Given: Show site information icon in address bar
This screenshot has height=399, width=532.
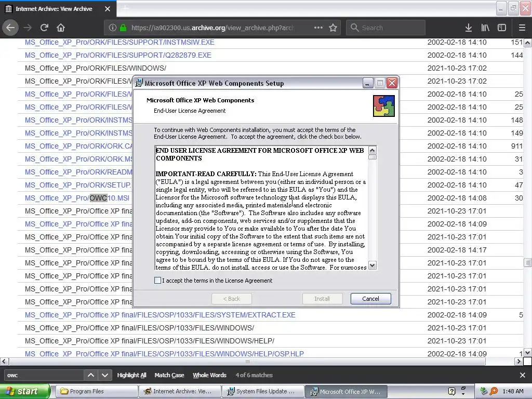Looking at the screenshot, I should [112, 28].
